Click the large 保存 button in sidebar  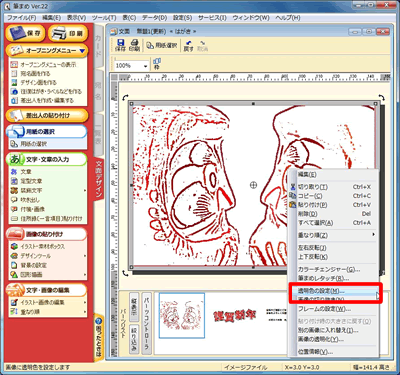pos(25,33)
